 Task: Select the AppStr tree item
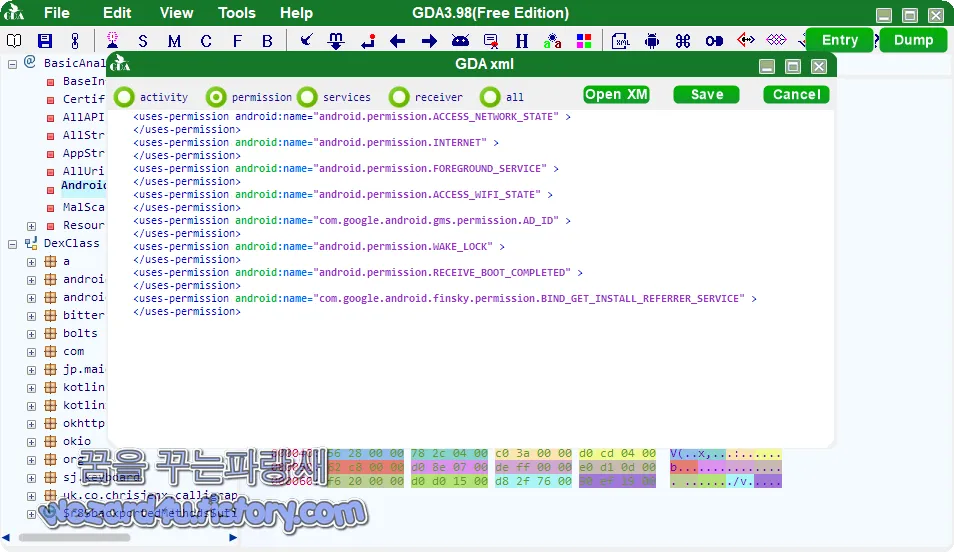pos(83,153)
